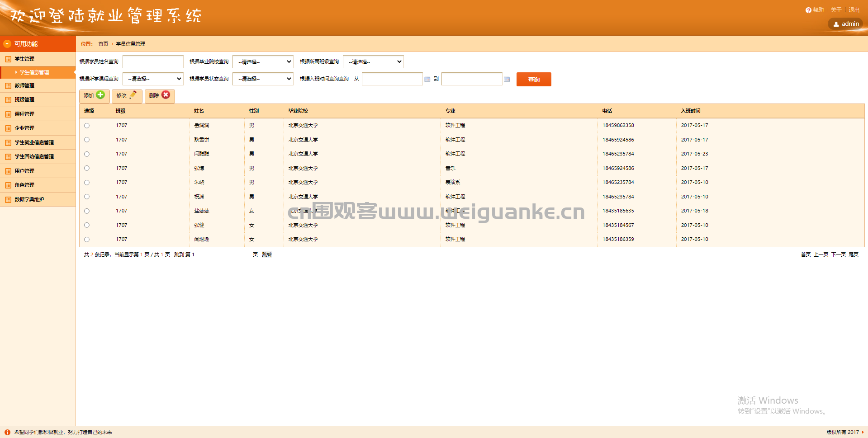The image size is (868, 438).
Task: Open the 根据学员状态查询 dropdown
Action: [x=263, y=79]
